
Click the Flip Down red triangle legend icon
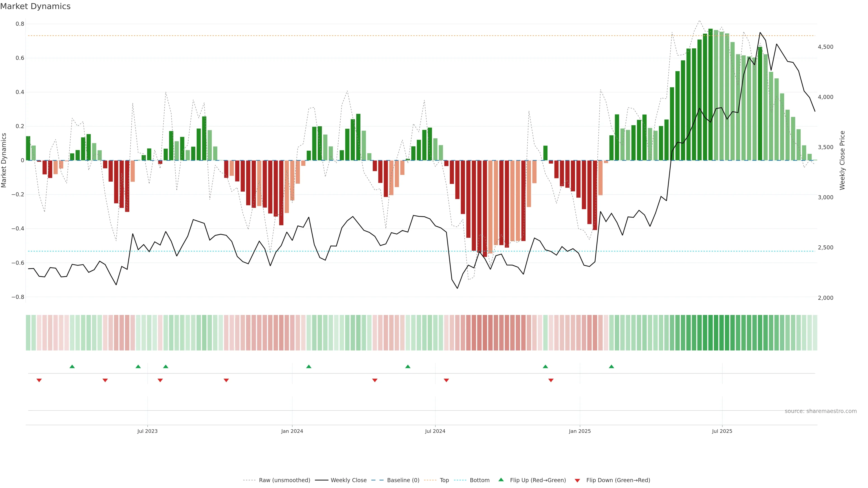[577, 480]
